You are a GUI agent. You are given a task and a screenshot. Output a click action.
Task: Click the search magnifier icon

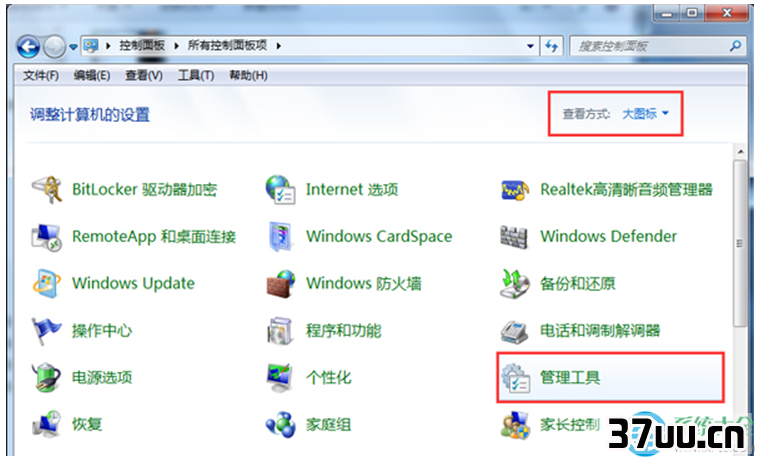pyautogui.click(x=735, y=46)
